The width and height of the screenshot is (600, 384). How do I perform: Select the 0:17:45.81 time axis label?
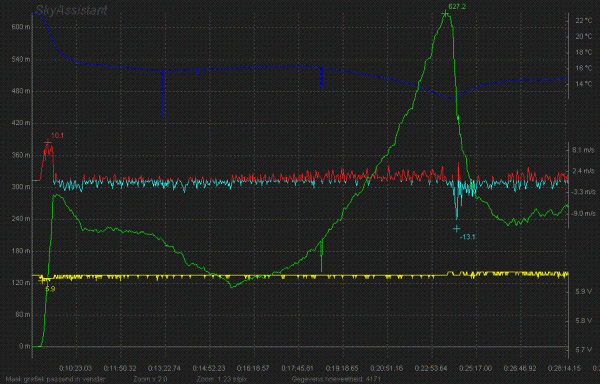click(298, 368)
